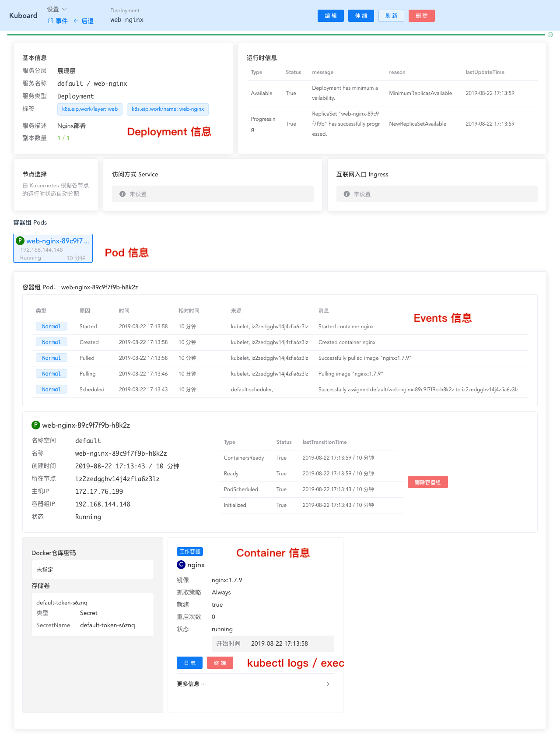
Task: Select the web-nginx-89c9f7 pod card
Action: (x=53, y=248)
